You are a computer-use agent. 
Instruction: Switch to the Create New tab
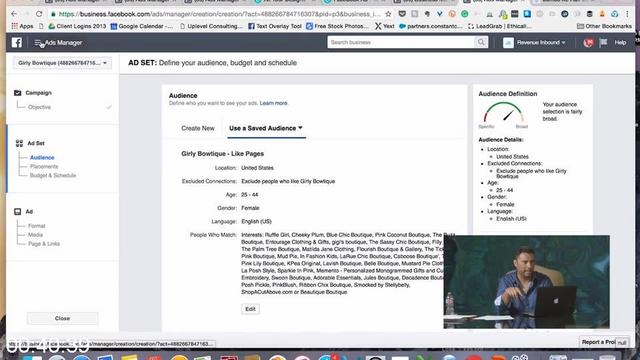[198, 128]
